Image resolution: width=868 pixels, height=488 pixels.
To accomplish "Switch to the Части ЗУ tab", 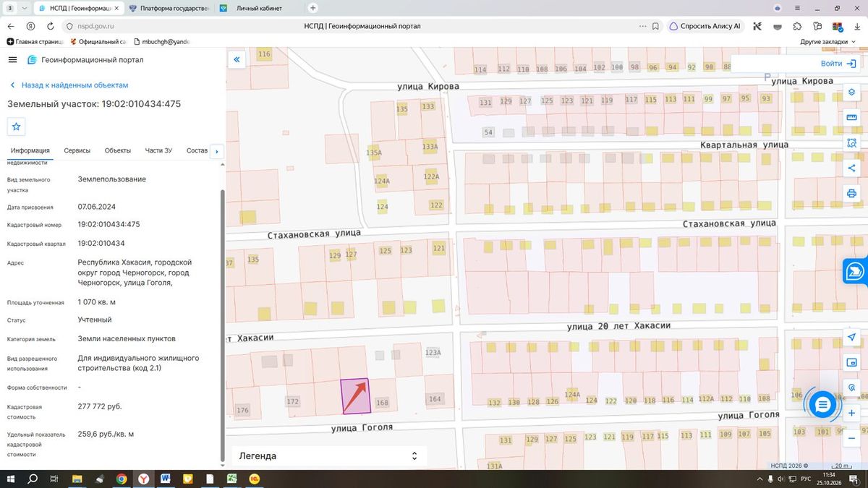I will 158,150.
